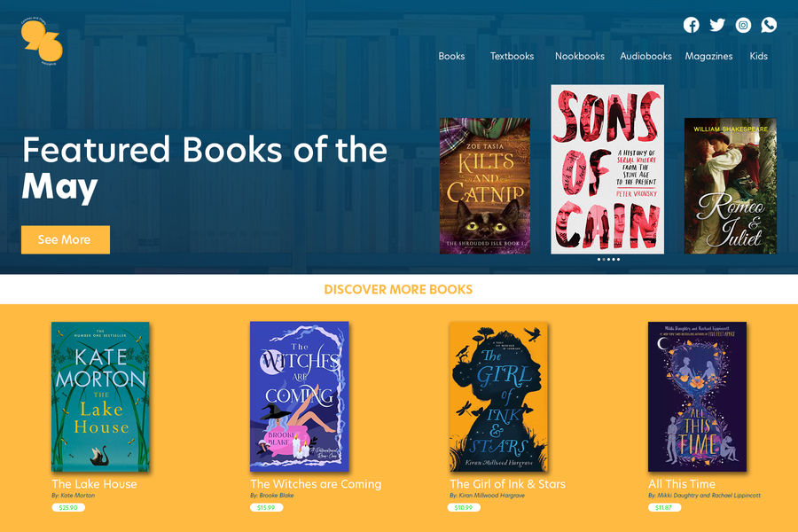
Task: Select the last carousel pagination dot
Action: [618, 260]
